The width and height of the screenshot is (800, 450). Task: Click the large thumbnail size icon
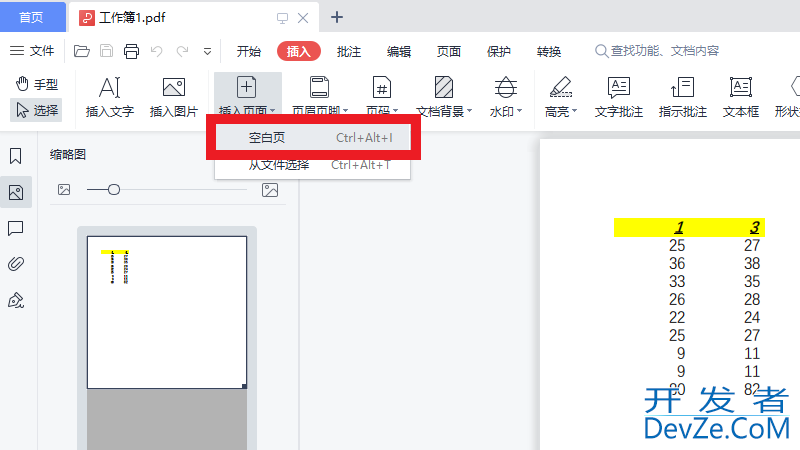coord(270,190)
